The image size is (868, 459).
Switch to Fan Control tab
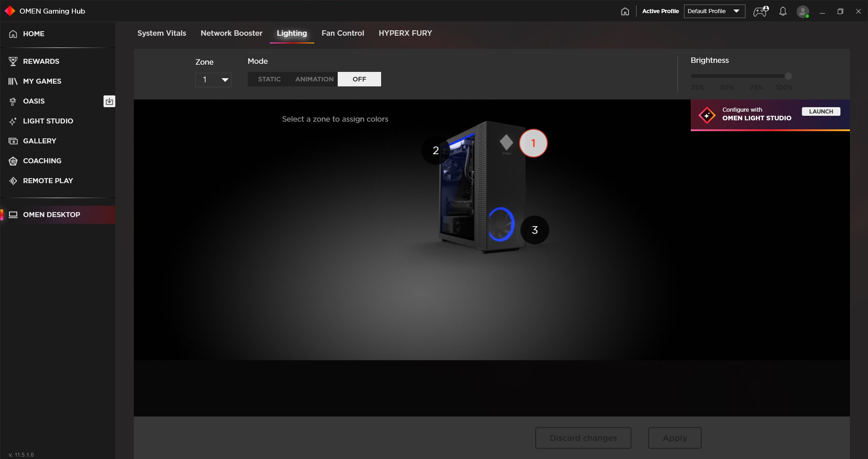pyautogui.click(x=343, y=33)
